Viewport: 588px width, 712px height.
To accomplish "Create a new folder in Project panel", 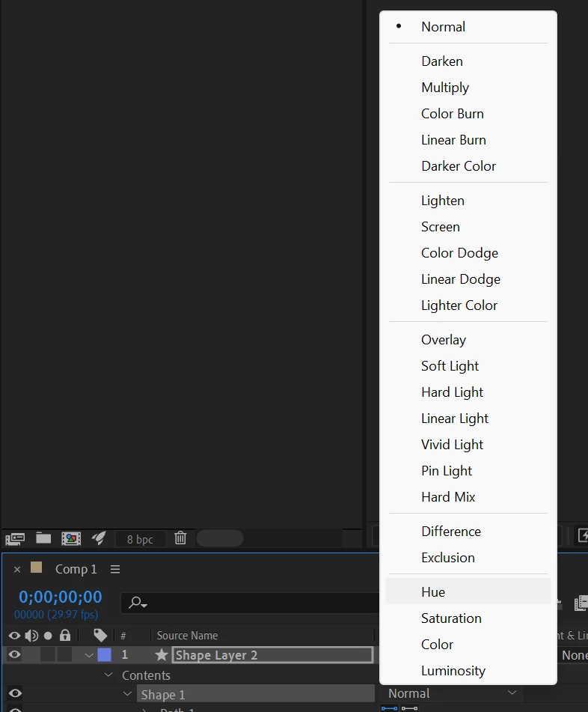I will [x=43, y=538].
